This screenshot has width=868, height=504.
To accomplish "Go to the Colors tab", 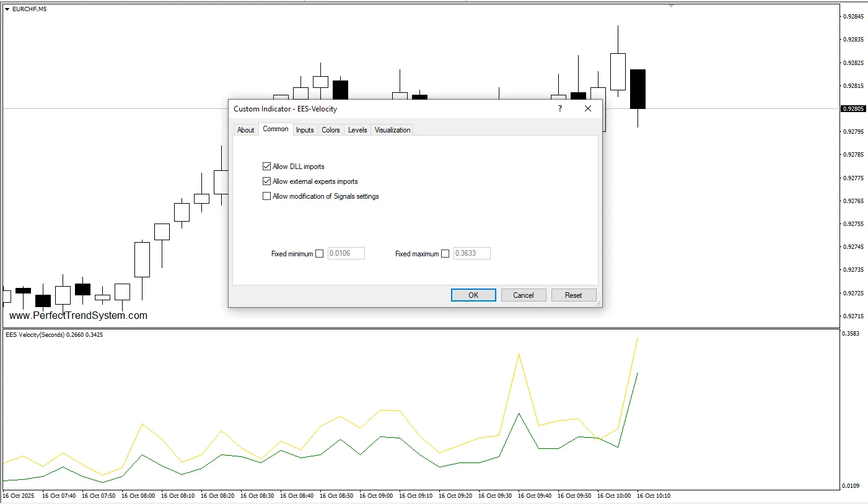I will tap(331, 130).
